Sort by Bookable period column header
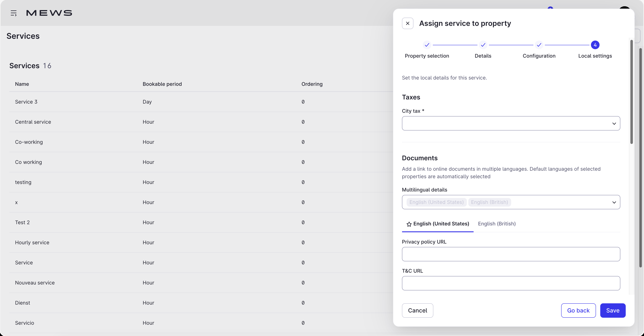This screenshot has width=644, height=336. (162, 84)
